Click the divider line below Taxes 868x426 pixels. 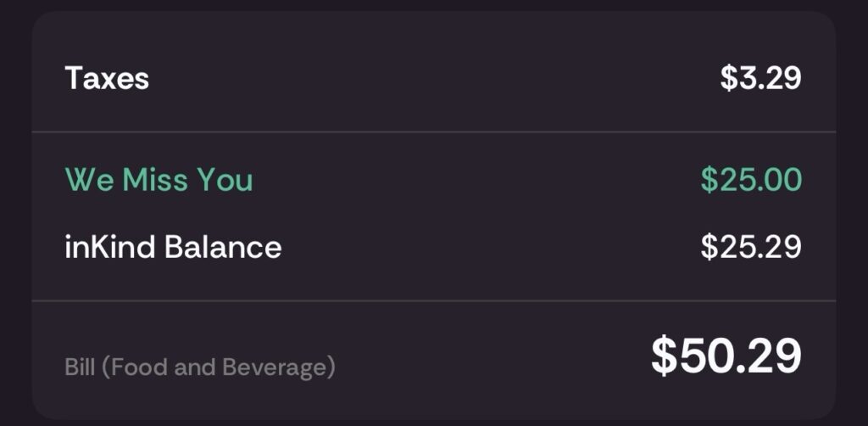click(x=434, y=132)
